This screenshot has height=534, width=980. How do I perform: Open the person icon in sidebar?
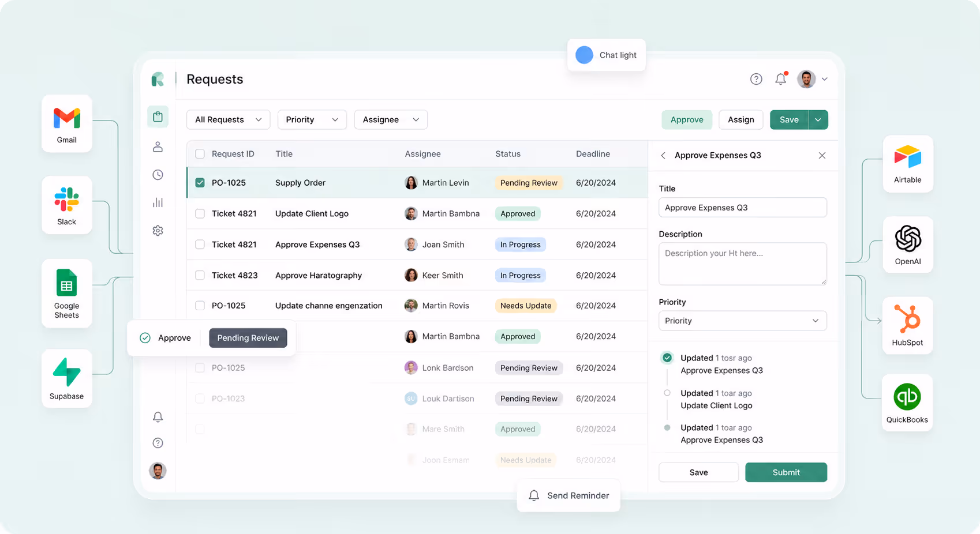click(x=158, y=147)
